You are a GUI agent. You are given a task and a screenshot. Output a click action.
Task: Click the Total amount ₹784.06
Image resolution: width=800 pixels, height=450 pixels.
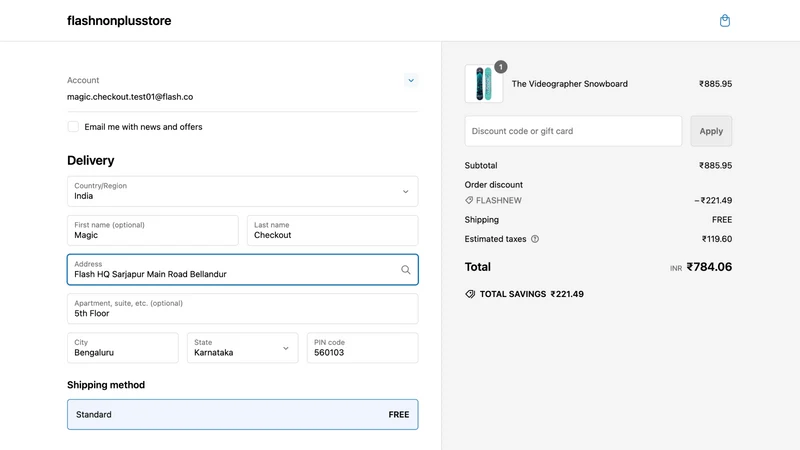point(709,267)
